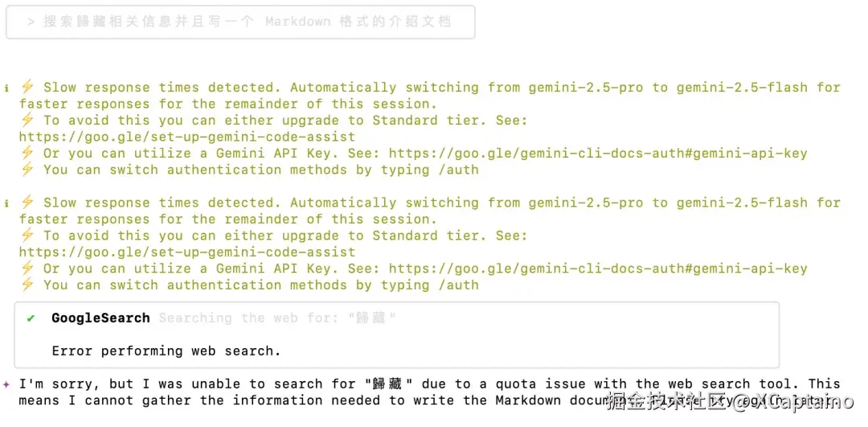Click lightning icon before second "Slow response times detected"
Viewport: 868px width, 427px height.
point(27,203)
